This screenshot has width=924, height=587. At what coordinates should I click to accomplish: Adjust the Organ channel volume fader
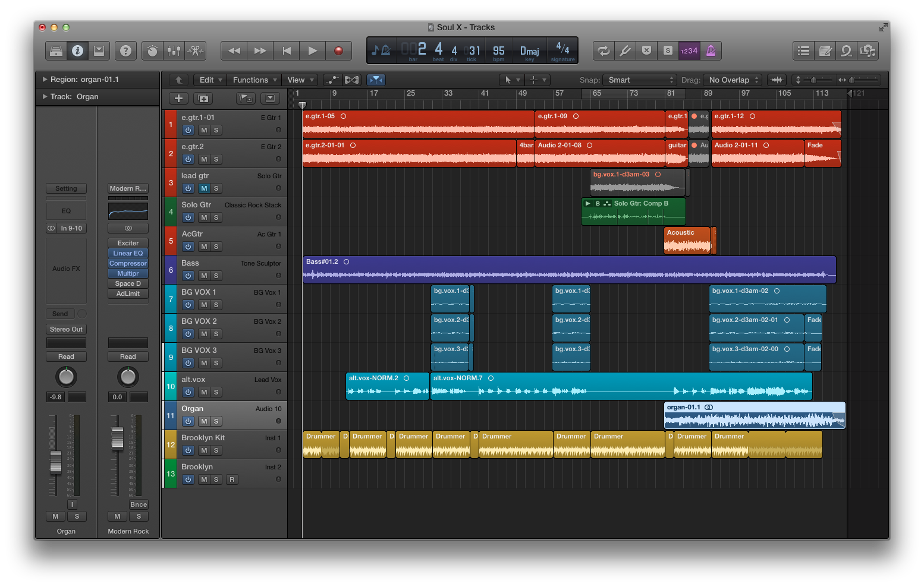56,462
